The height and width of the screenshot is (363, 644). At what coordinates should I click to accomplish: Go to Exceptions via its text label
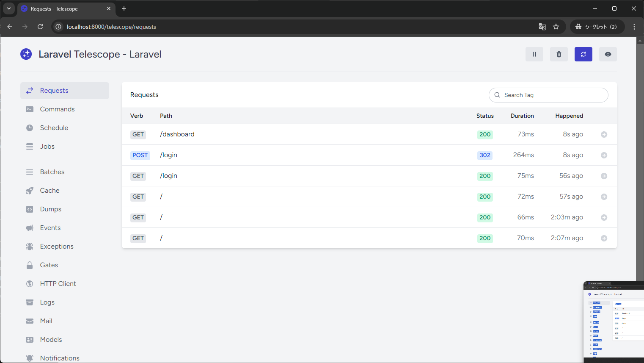[57, 247]
